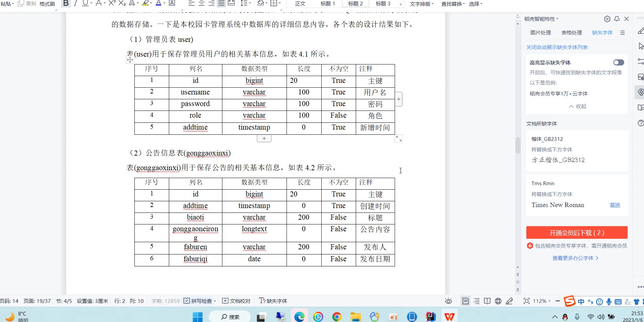Viewport: 644px width, 322px height.
Task: Apply blue font color
Action: click(159, 3)
